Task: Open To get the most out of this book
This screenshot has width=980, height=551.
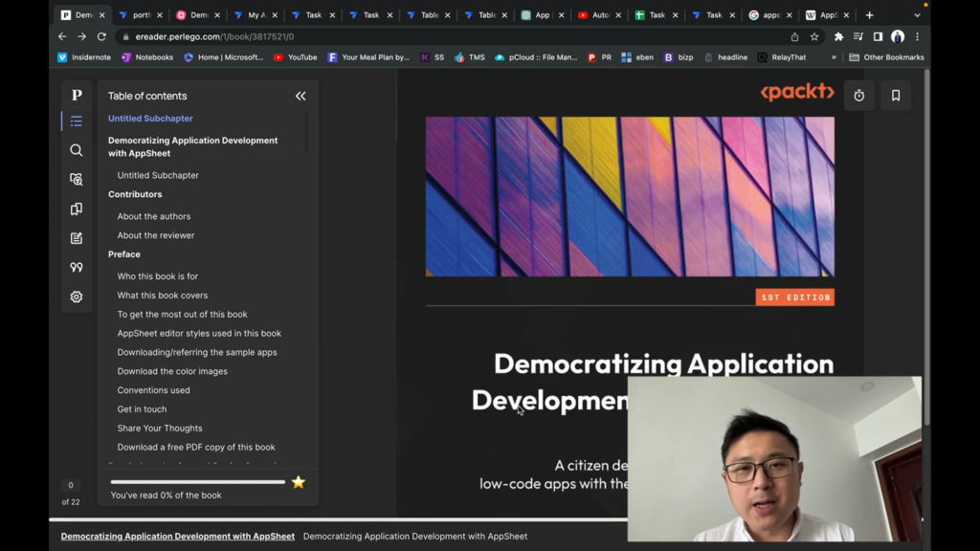Action: pos(183,314)
